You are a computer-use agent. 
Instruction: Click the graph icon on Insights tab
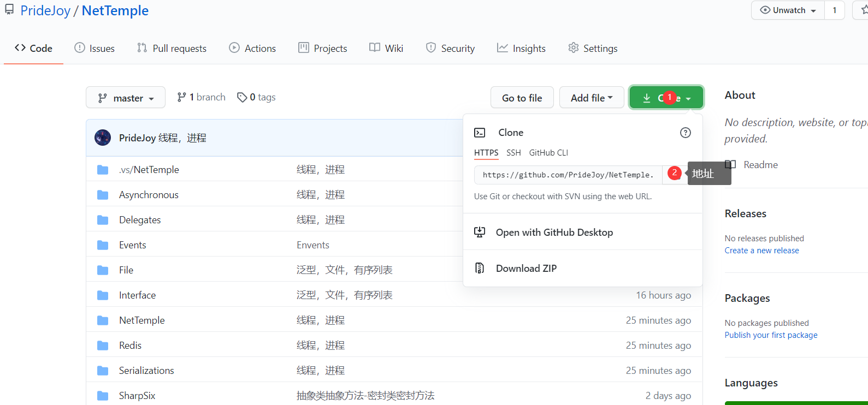coord(503,47)
